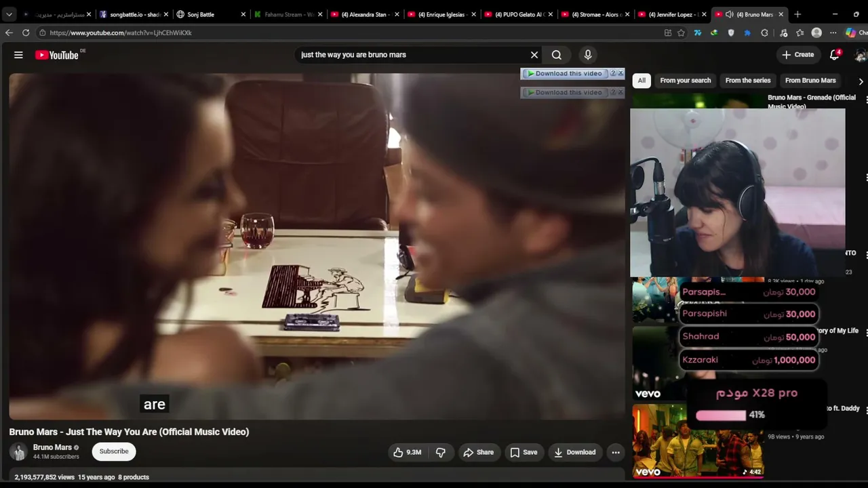Download the video with YouTube button
This screenshot has height=488, width=868.
[x=574, y=452]
